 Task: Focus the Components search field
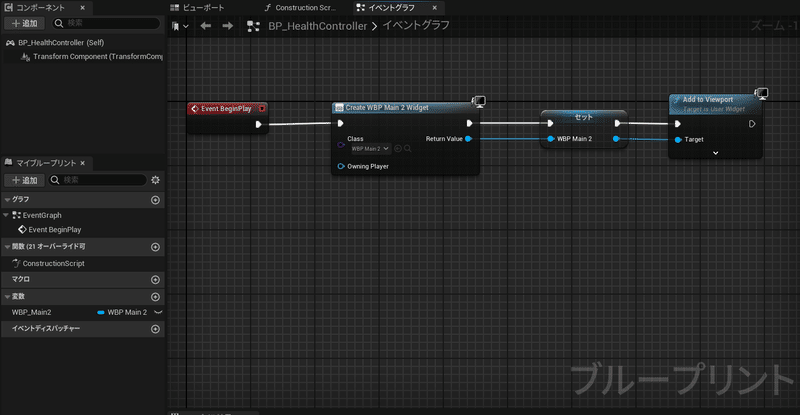106,23
